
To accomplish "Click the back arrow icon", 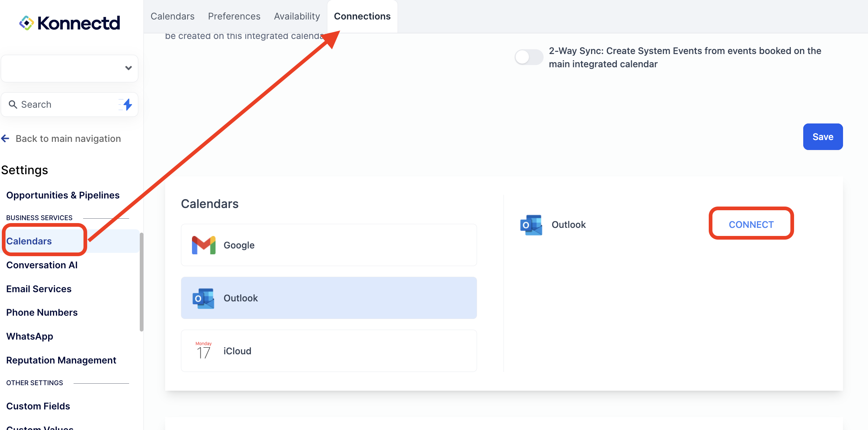I will [6, 139].
